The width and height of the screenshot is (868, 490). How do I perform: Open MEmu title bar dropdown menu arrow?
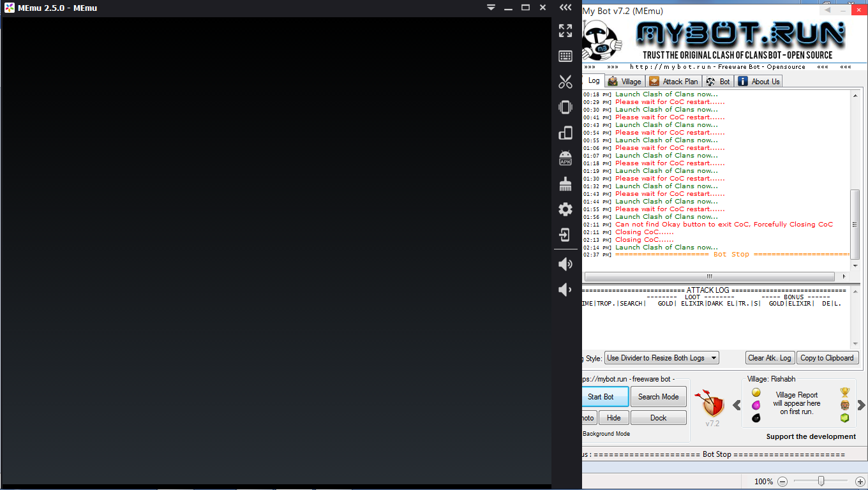491,8
